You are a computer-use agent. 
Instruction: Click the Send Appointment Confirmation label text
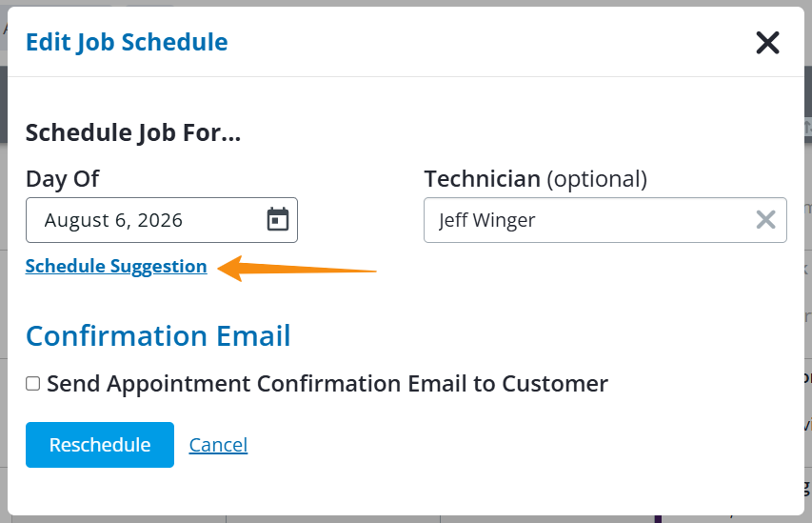pos(327,384)
